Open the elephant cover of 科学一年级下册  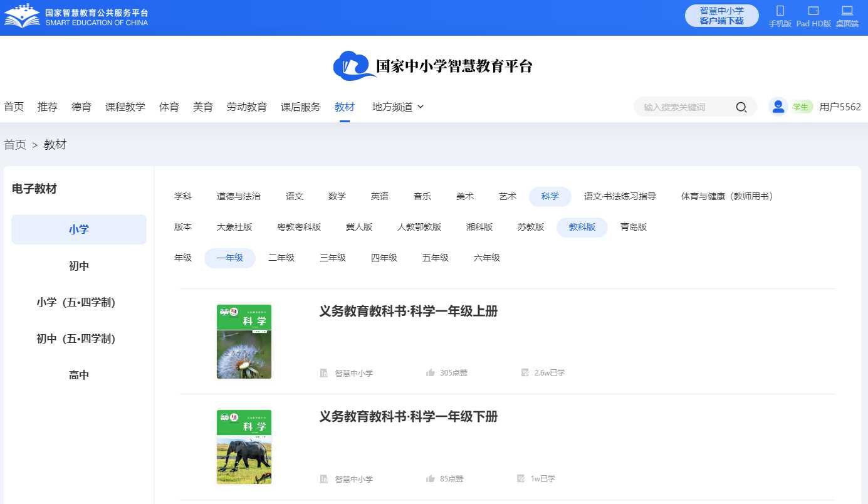(244, 447)
